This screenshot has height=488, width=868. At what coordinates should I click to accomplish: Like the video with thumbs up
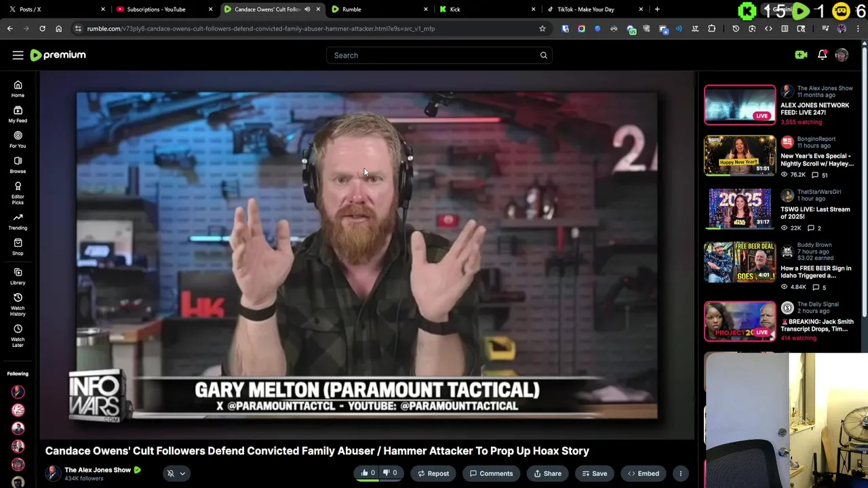click(x=368, y=473)
